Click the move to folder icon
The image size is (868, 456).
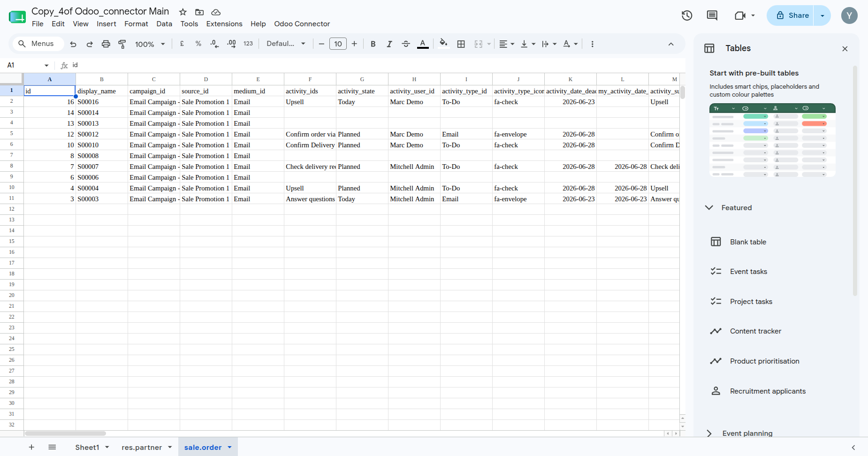(199, 12)
